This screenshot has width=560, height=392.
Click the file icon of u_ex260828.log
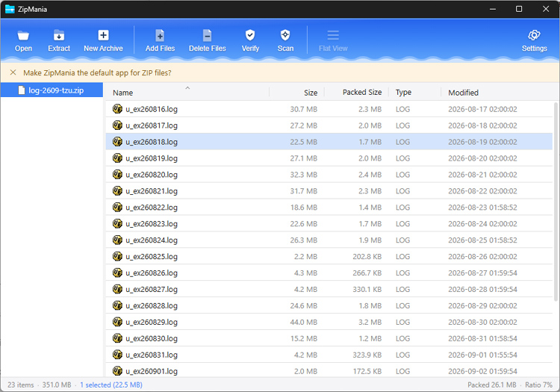pos(117,306)
